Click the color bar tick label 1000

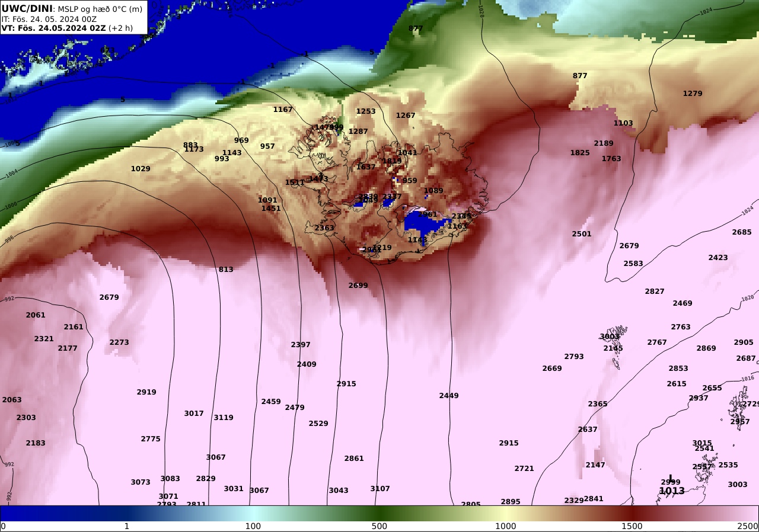506,526
